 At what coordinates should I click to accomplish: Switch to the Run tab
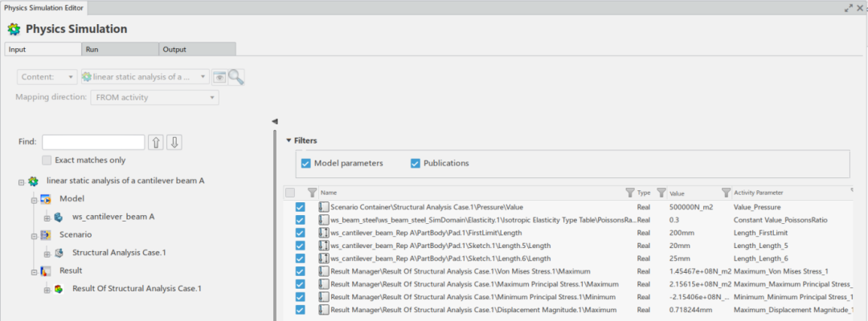pyautogui.click(x=120, y=49)
